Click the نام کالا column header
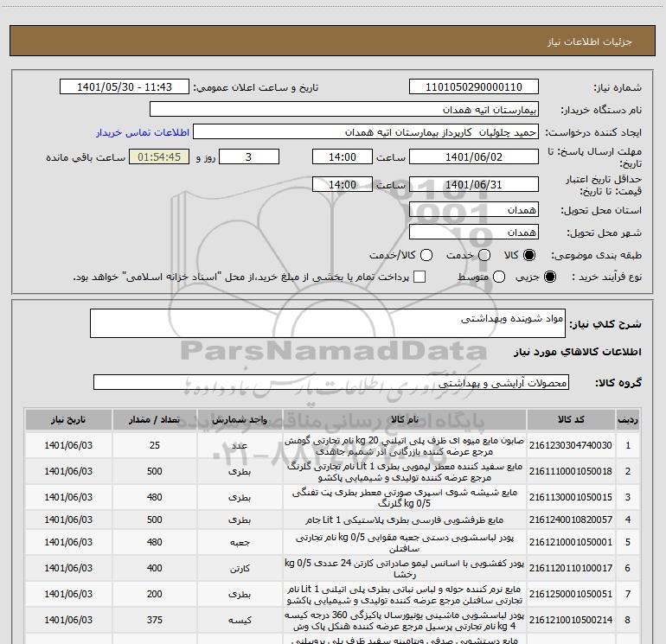The width and height of the screenshot is (666, 644). pos(405,419)
